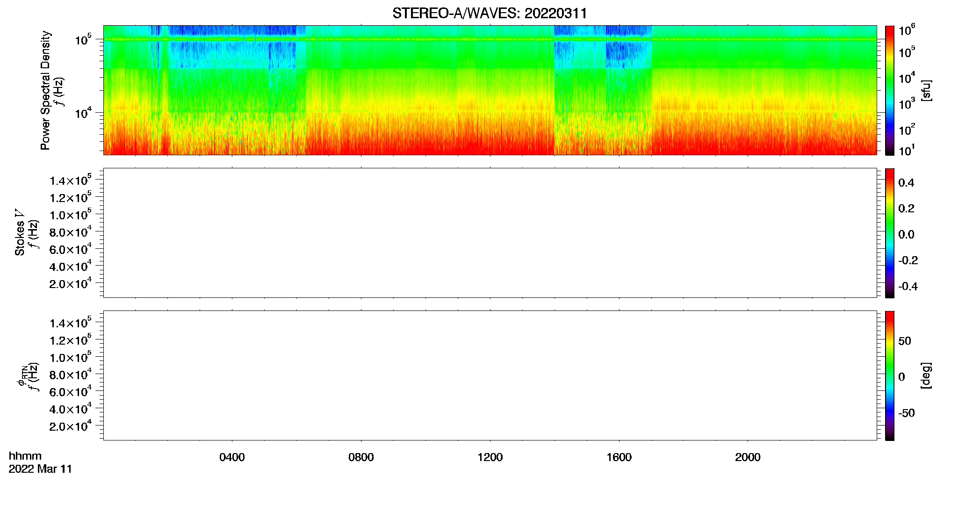The image size is (980, 505).
Task: Select the 6.0×10^4 tick in the bottom panel
Action: [71, 391]
